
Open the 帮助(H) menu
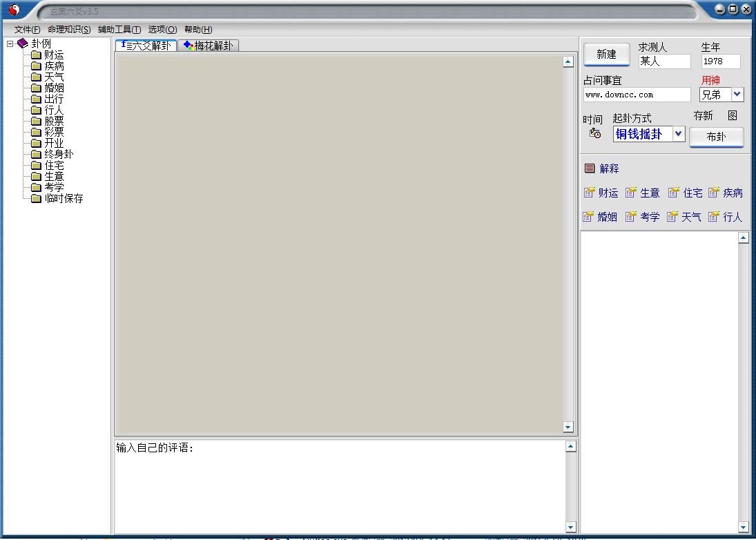pos(198,30)
